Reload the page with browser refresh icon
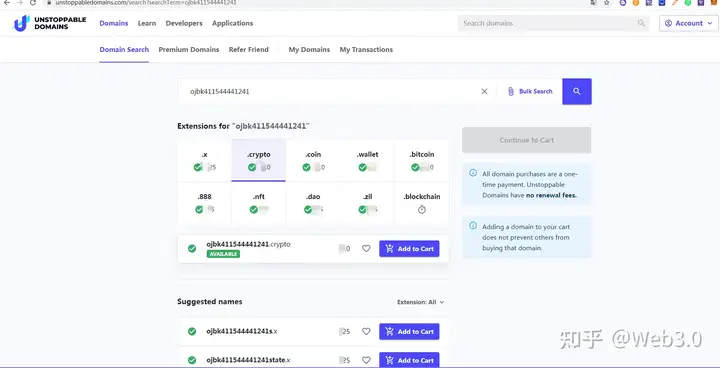 tap(33, 3)
